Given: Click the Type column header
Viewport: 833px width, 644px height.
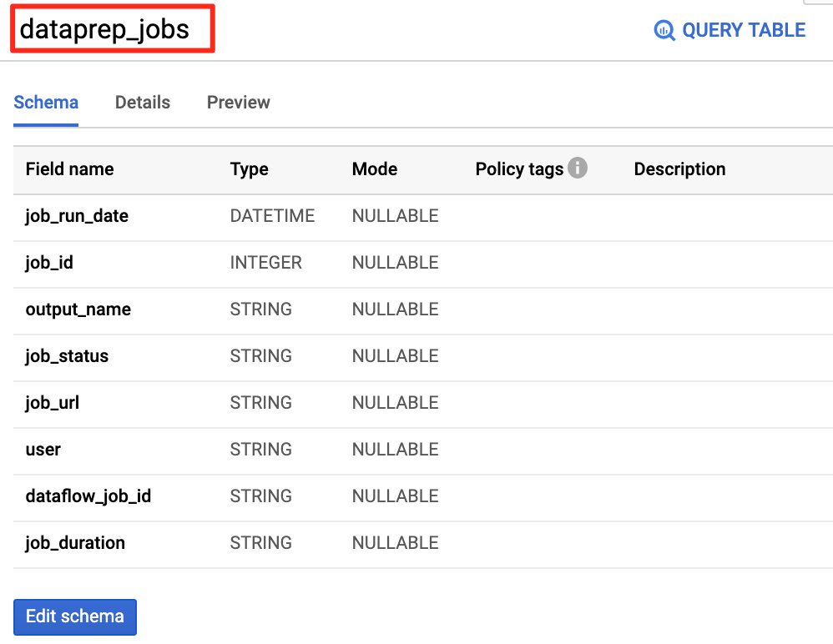Looking at the screenshot, I should point(250,169).
